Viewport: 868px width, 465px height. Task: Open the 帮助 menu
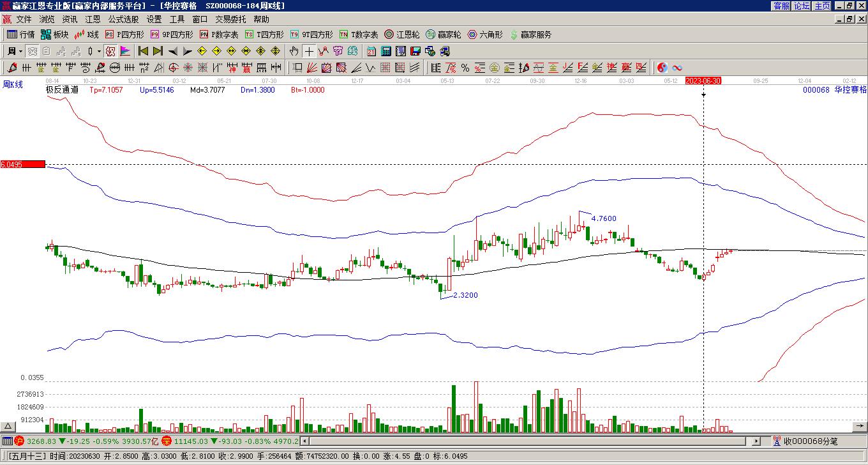[x=261, y=19]
